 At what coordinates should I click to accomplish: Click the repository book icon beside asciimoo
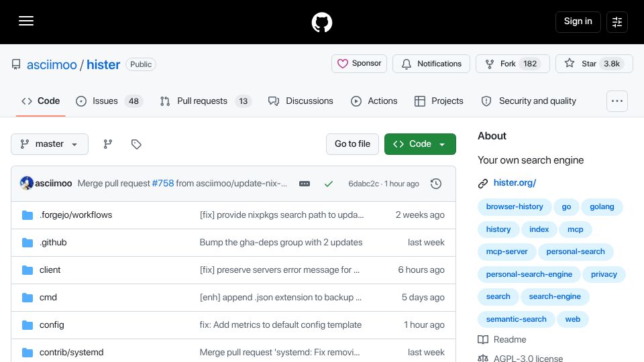(x=16, y=64)
